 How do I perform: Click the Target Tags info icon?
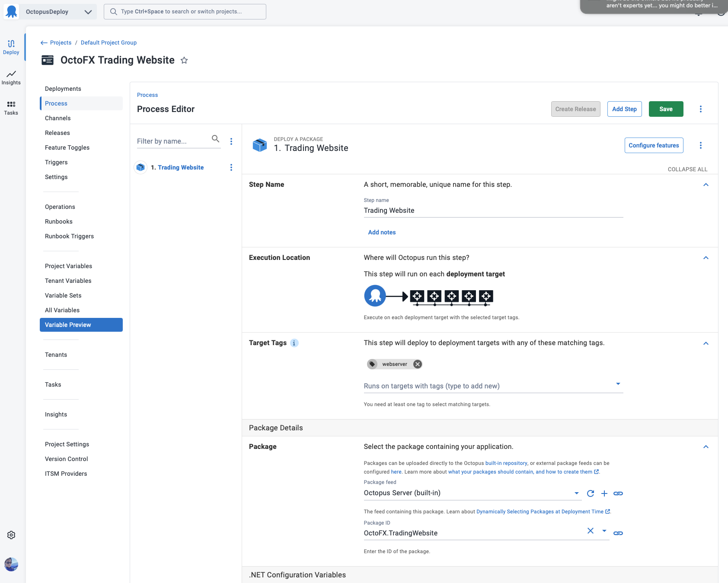tap(294, 343)
